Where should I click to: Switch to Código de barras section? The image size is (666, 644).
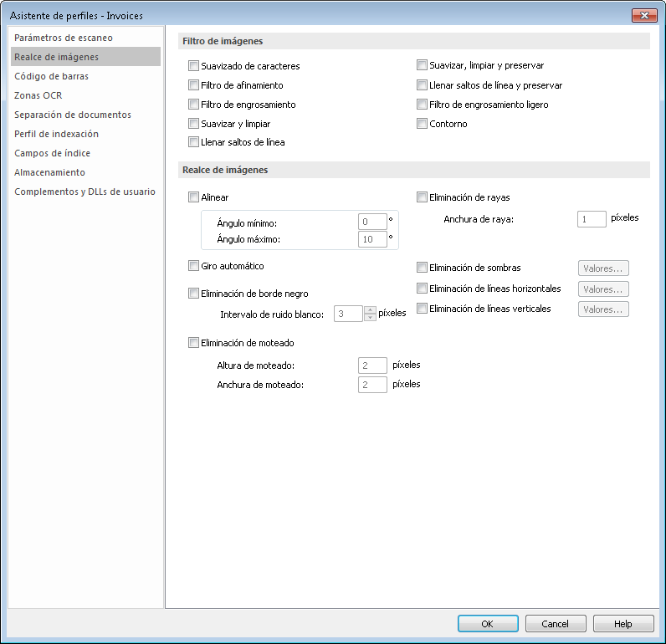(51, 76)
